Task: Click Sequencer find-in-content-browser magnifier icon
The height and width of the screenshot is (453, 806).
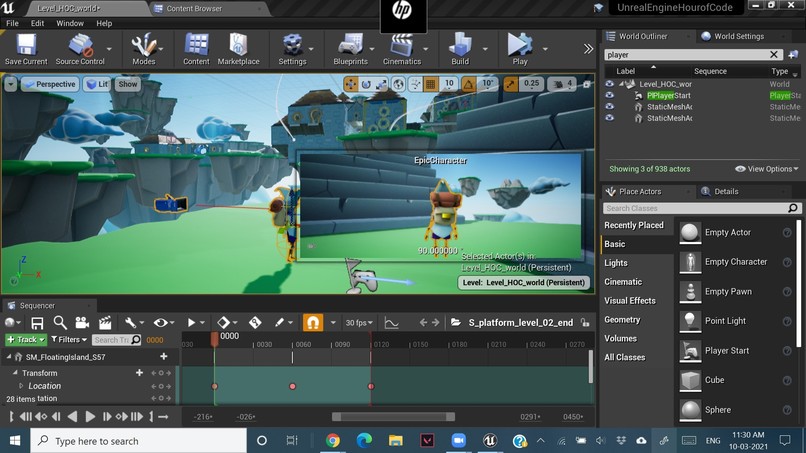Action: point(60,323)
